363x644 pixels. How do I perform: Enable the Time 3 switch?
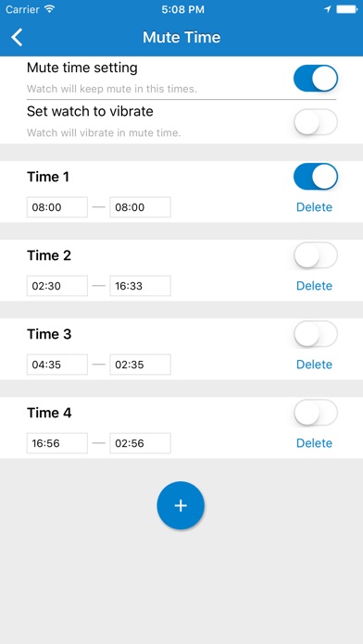(x=316, y=334)
